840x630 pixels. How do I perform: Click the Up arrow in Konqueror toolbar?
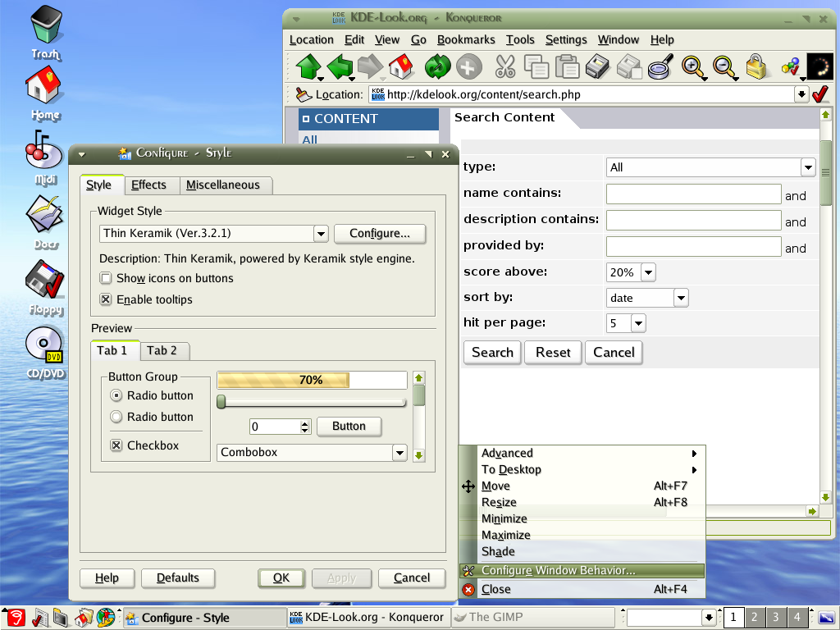(308, 67)
